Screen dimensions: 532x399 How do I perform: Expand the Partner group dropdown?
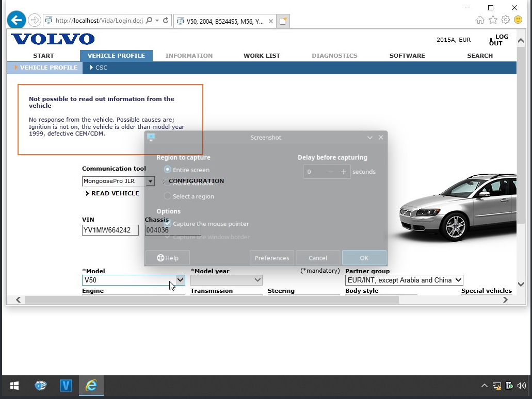coord(458,280)
